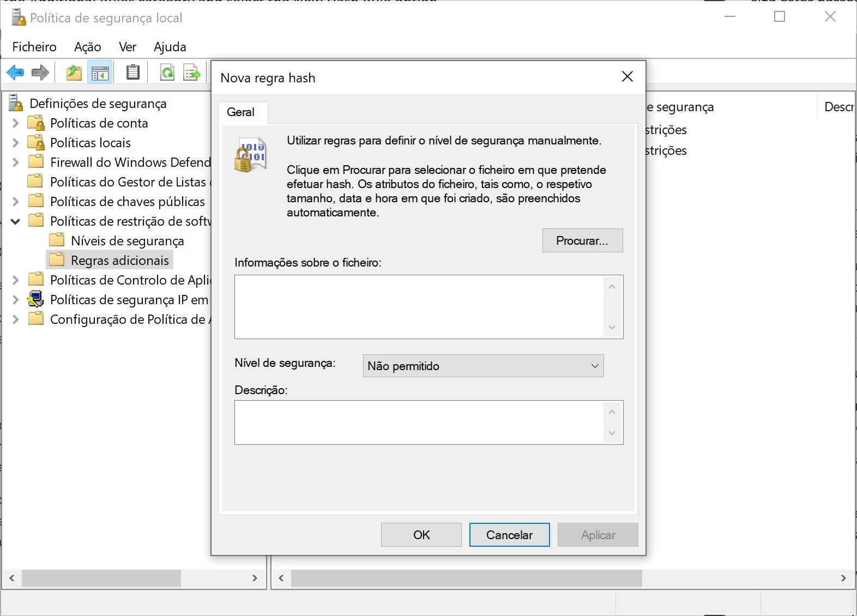Click the Export list toolbar icon
Screen dimensions: 857x616
click(x=192, y=72)
